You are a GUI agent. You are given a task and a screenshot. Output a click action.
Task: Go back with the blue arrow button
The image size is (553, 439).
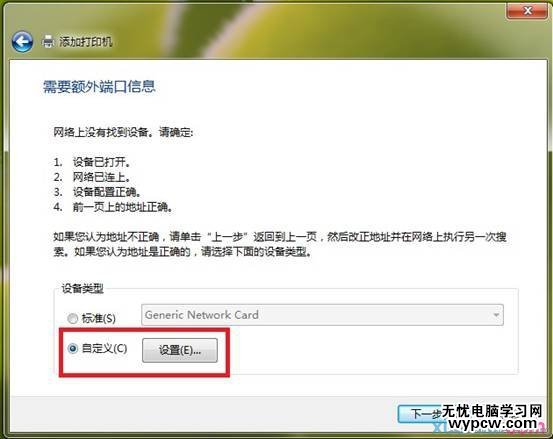(22, 42)
